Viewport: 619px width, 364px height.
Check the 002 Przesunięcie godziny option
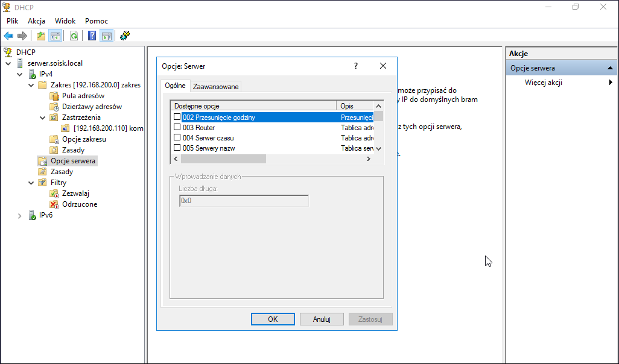[x=177, y=117]
